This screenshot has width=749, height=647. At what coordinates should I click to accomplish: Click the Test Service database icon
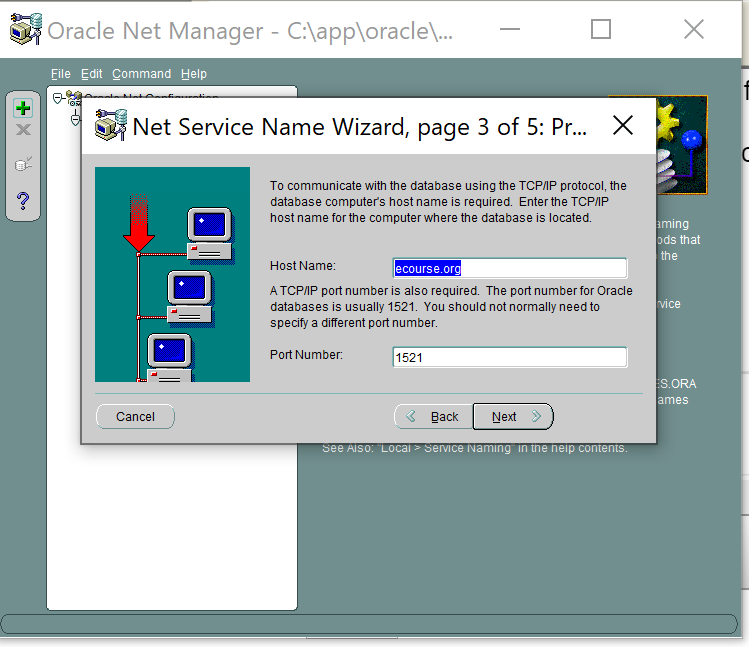click(x=23, y=164)
